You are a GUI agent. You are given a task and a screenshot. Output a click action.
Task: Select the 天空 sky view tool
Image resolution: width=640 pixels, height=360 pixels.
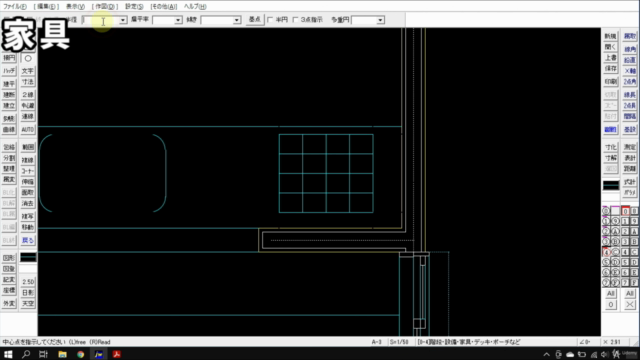pos(28,304)
